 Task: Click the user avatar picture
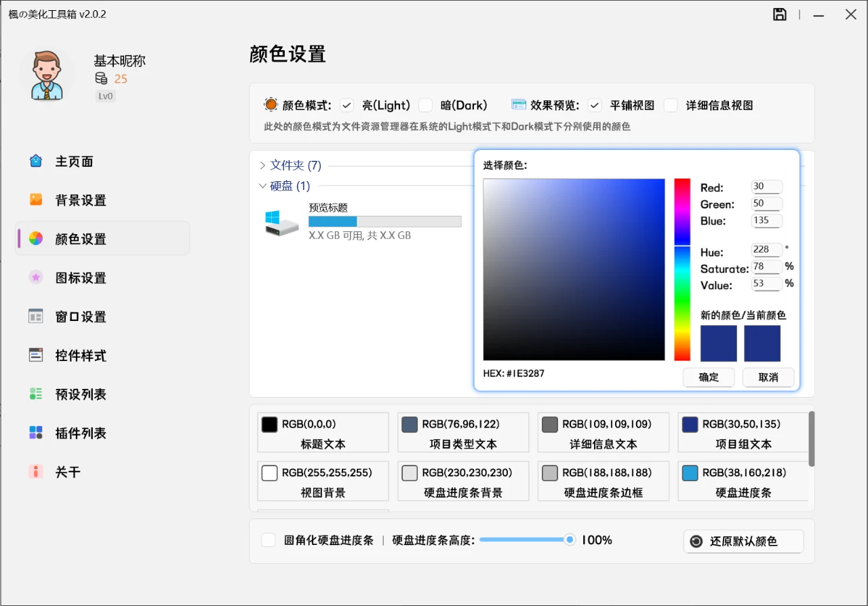[x=46, y=74]
